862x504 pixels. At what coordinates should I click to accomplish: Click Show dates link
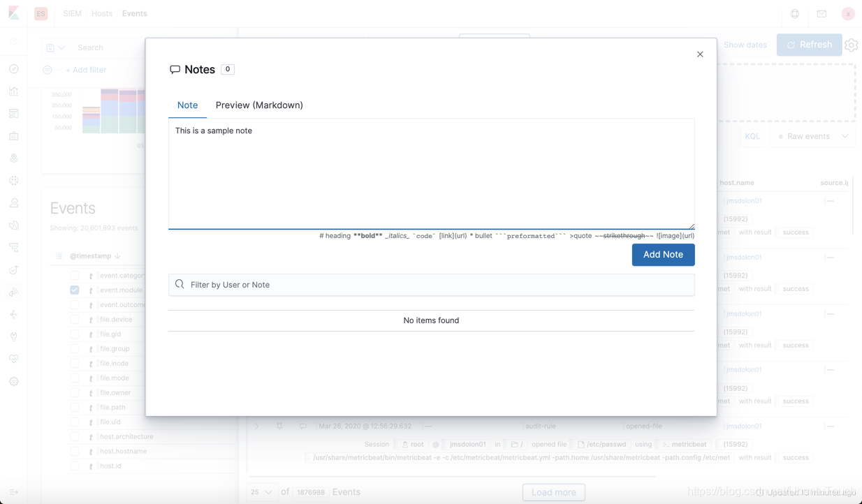tap(745, 45)
